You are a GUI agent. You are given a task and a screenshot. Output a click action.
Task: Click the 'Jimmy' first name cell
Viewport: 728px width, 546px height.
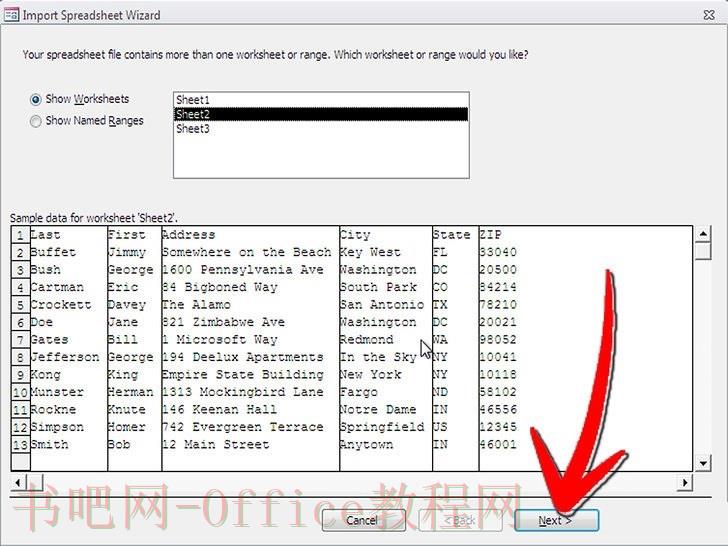pyautogui.click(x=135, y=253)
